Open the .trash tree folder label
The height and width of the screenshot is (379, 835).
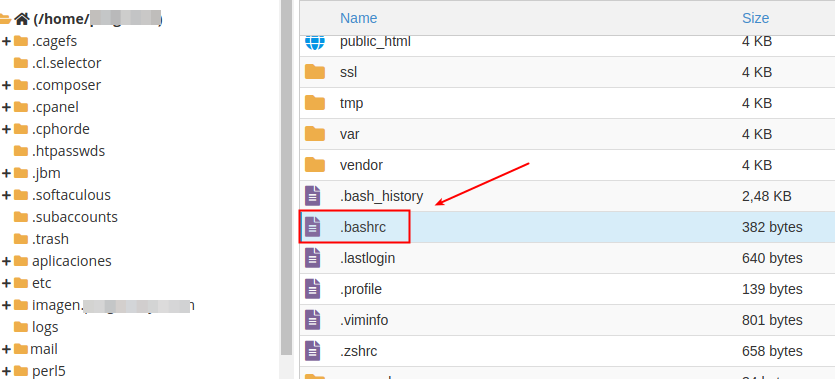coord(50,239)
